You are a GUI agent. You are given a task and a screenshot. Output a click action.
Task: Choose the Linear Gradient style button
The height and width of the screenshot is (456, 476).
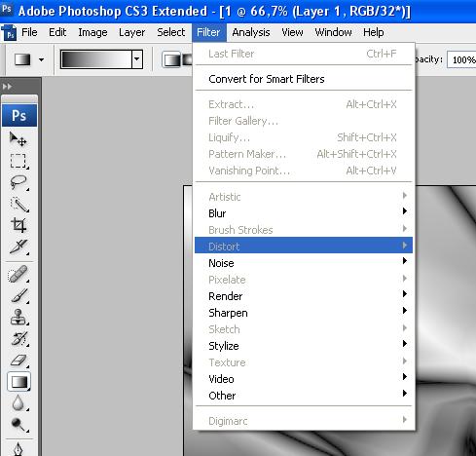click(x=172, y=59)
